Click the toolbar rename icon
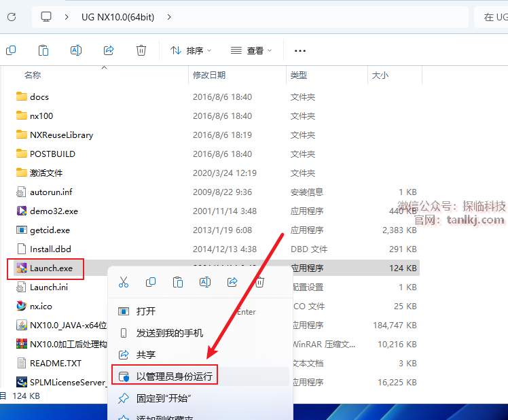The width and height of the screenshot is (508, 420). point(76,50)
